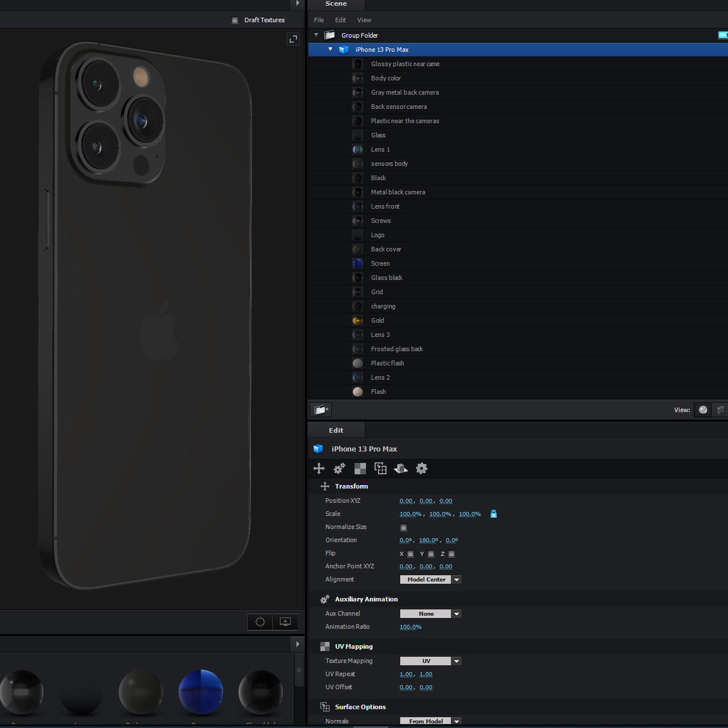This screenshot has height=728, width=728.
Task: Select the Logo material row
Action: click(518, 235)
